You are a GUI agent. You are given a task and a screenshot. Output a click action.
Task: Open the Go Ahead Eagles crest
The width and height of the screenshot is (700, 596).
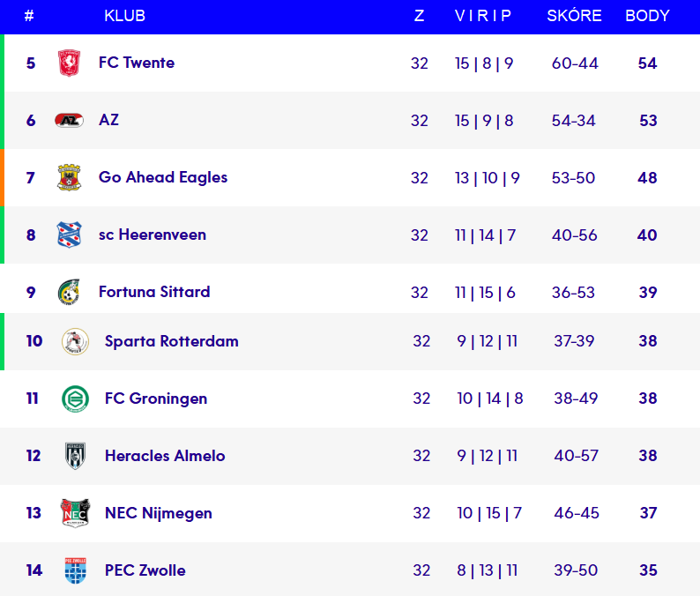click(x=69, y=177)
